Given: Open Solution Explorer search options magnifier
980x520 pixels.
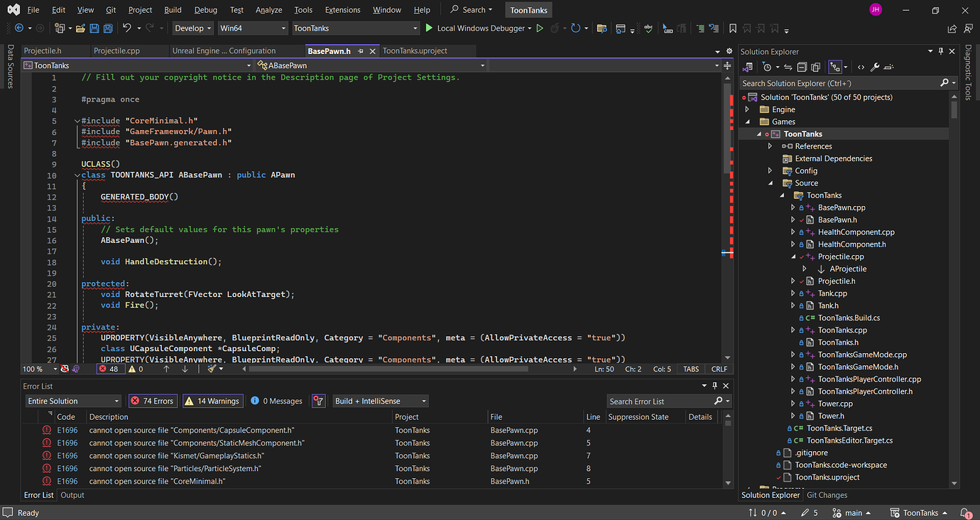Looking at the screenshot, I should click(944, 82).
